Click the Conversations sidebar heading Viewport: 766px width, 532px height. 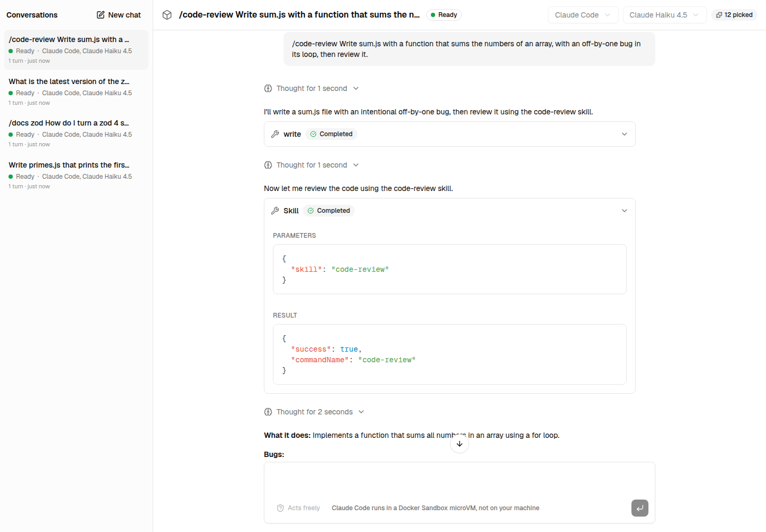pos(32,15)
